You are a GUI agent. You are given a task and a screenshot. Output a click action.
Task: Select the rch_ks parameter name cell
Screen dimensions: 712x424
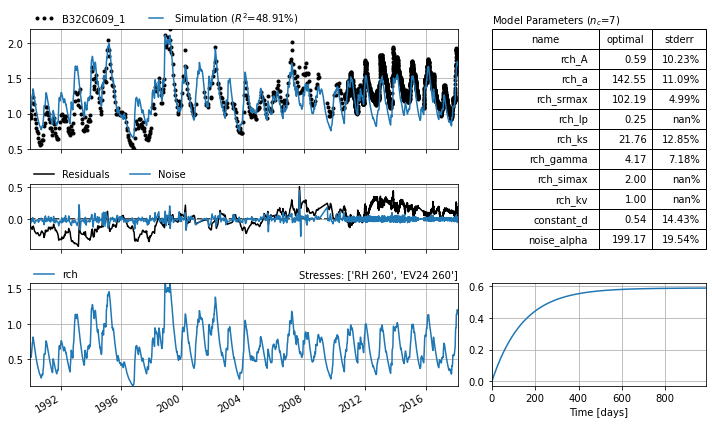[x=546, y=139]
